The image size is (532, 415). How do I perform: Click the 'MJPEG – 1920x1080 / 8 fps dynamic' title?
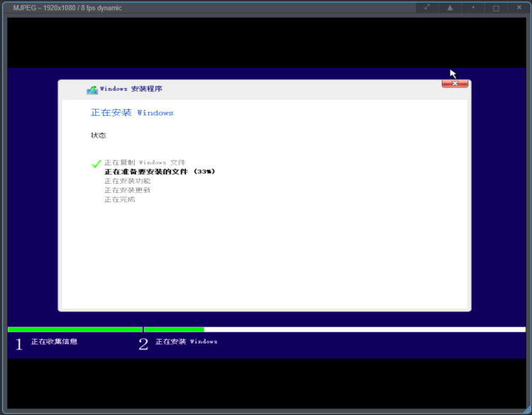point(67,8)
